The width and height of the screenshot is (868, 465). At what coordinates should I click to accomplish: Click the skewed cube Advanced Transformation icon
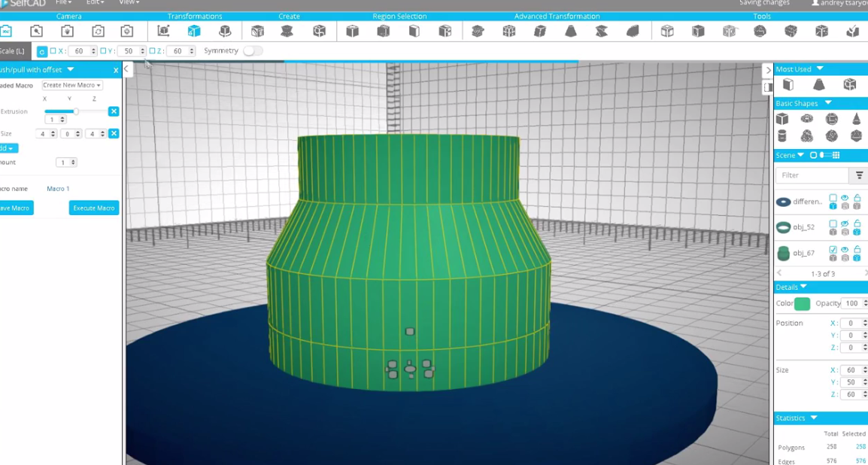click(x=540, y=31)
